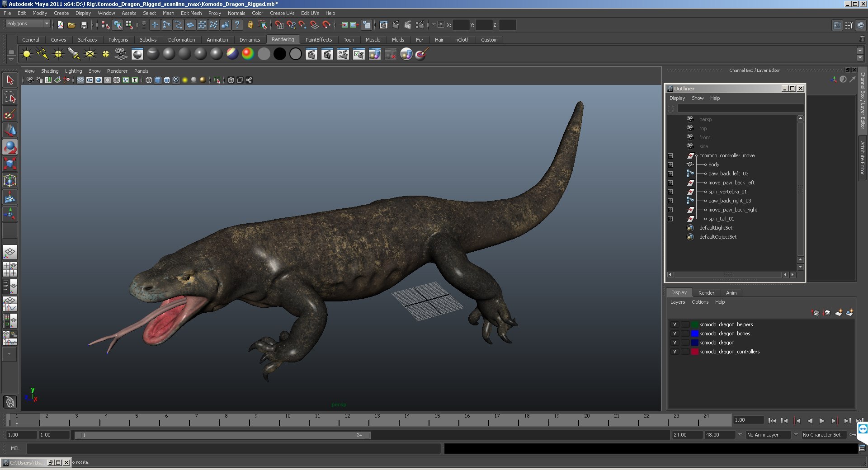
Task: Open scene folder icon in status line
Action: 71,25
